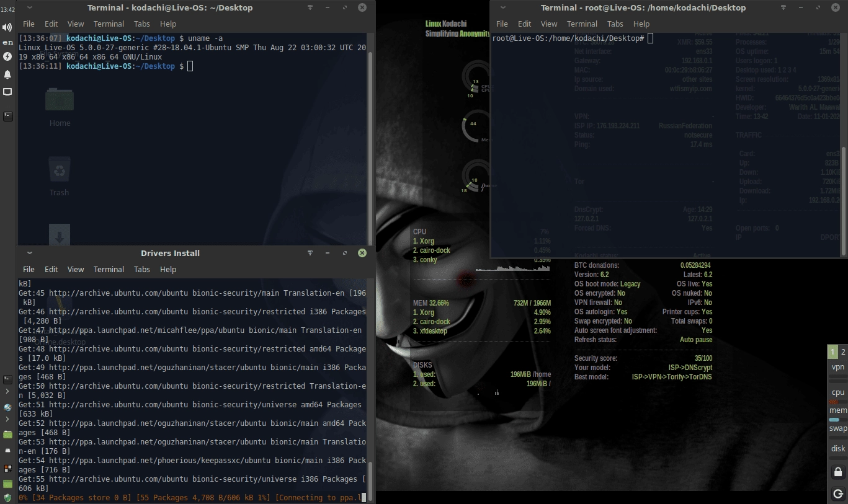Open Terminal menu in root terminal
The width and height of the screenshot is (848, 504).
[582, 24]
